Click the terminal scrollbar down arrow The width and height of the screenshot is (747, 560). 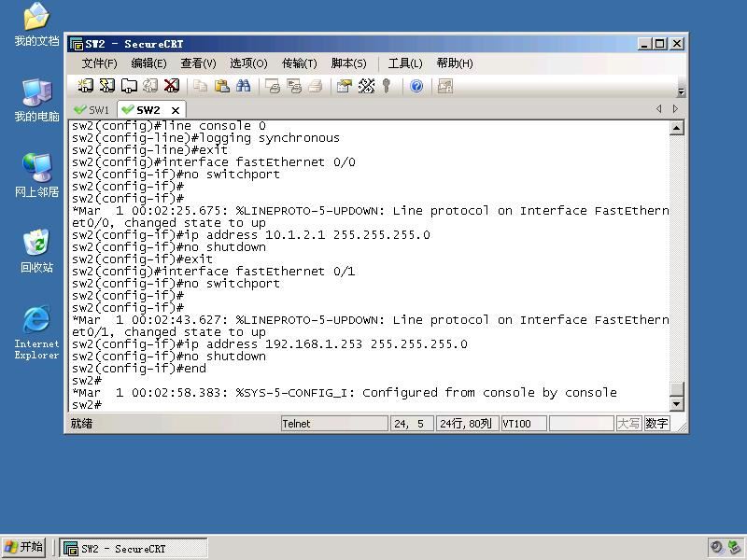coord(676,404)
